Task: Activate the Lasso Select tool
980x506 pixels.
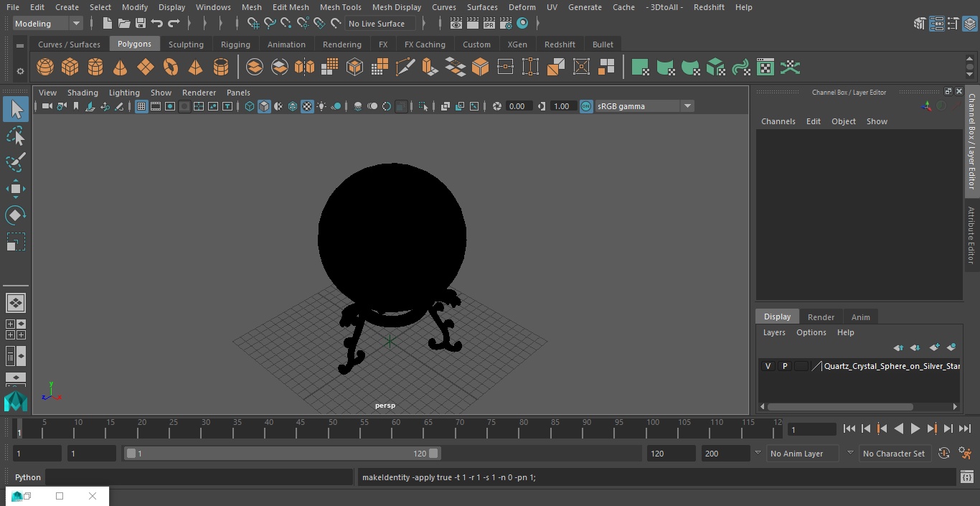Action: (x=16, y=136)
